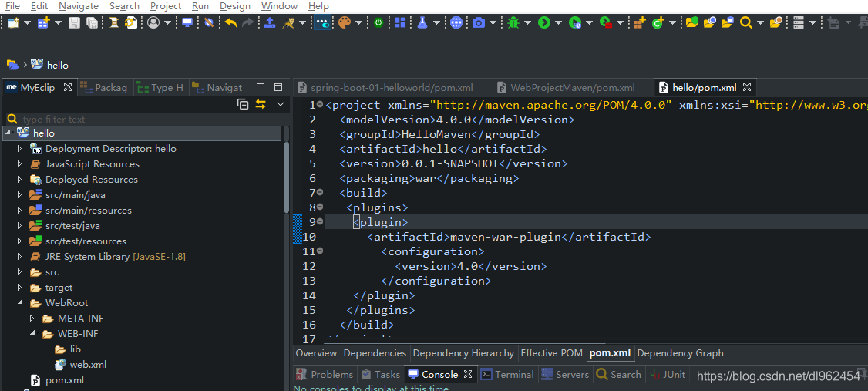
Task: Click the type filter text field
Action: tap(146, 119)
